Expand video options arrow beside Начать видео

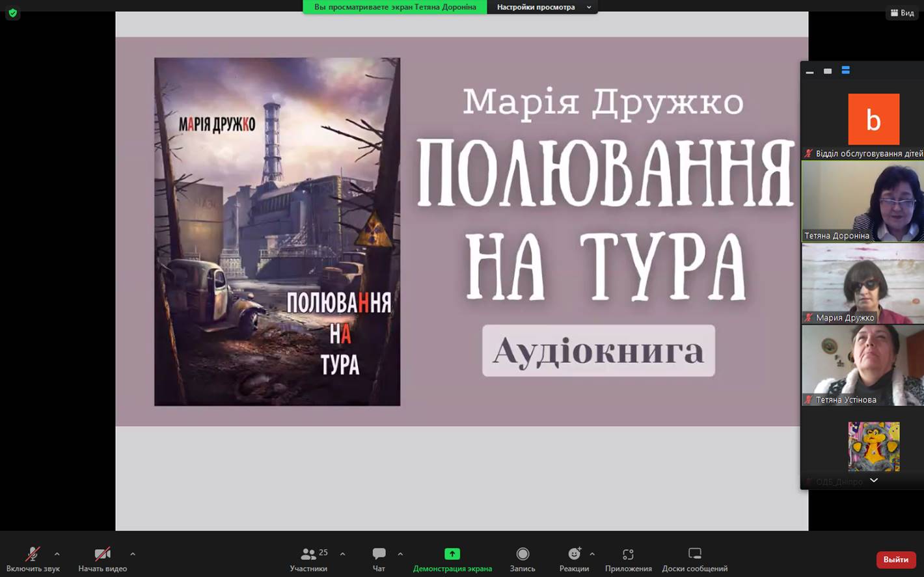point(133,554)
